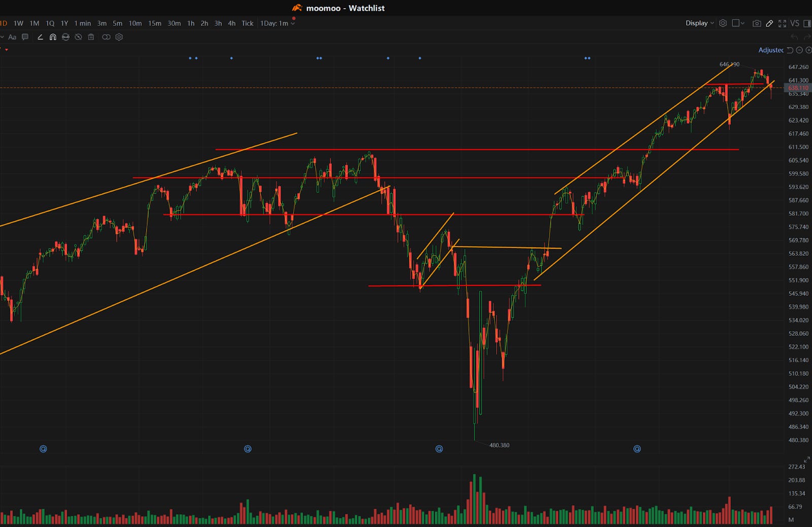This screenshot has height=527, width=812.
Task: Select the Tick interval tab
Action: (247, 23)
